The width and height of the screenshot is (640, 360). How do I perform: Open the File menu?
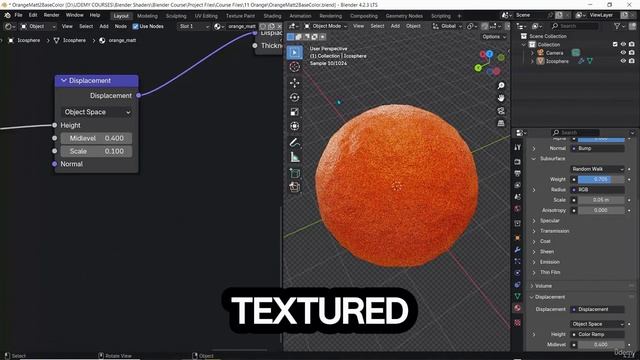(18, 16)
